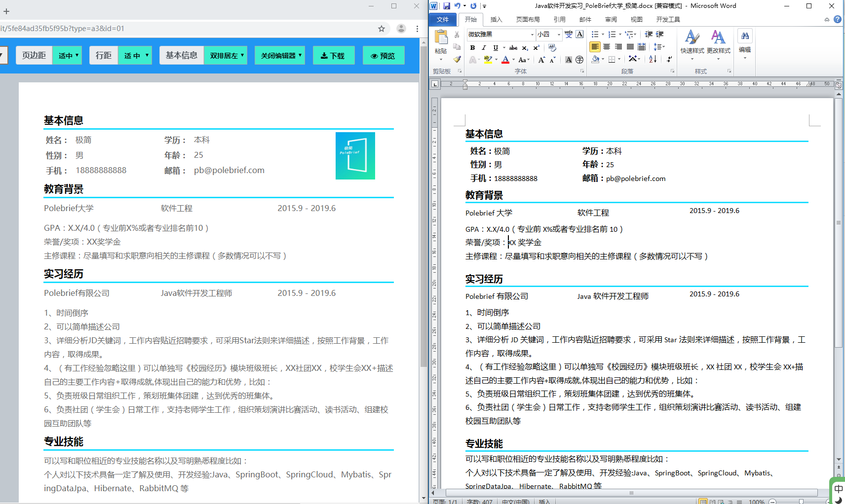The width and height of the screenshot is (845, 504).
Task: Click the Shrink Font icon
Action: [x=553, y=60]
